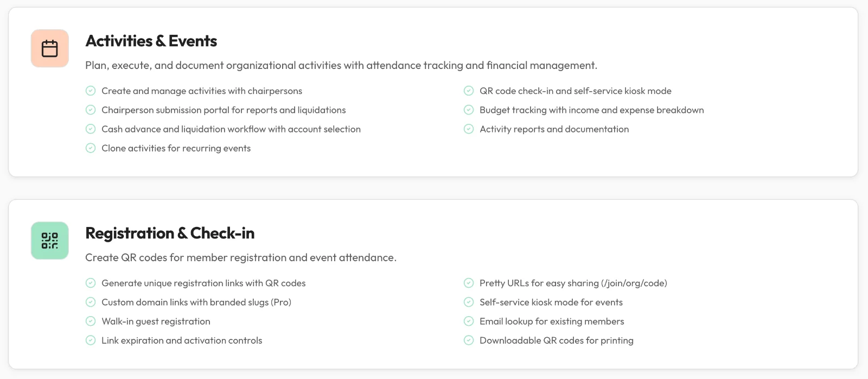Click checkmark icon next to Walk-in guest registration

pos(91,321)
